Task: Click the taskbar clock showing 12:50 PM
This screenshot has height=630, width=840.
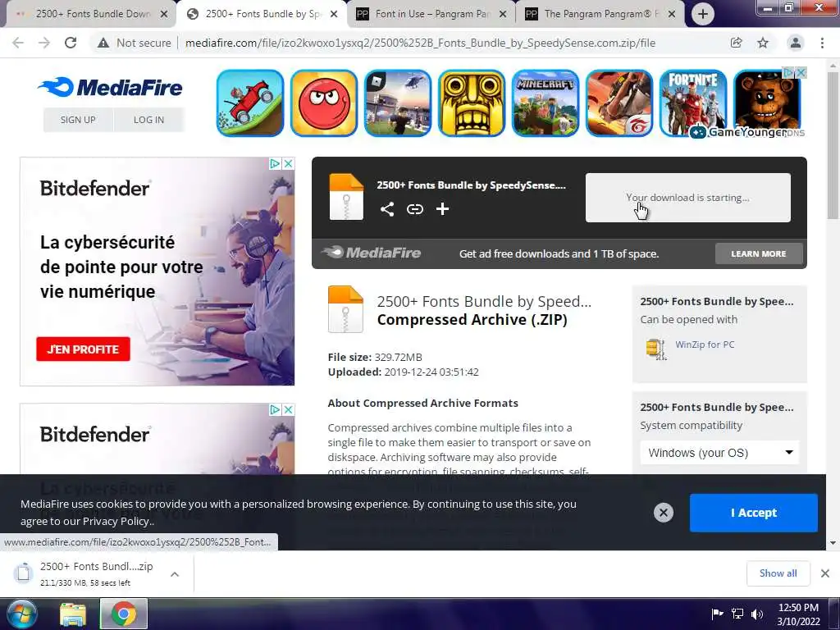Action: coord(798,614)
